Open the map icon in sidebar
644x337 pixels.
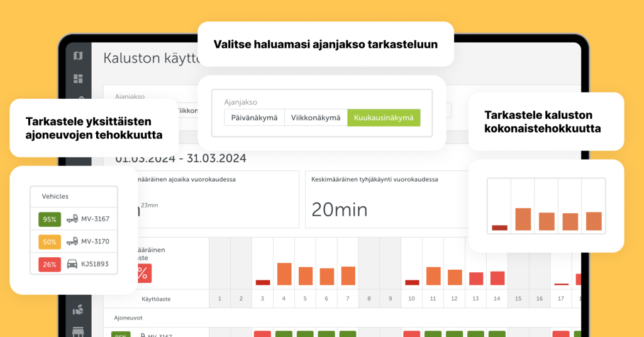tap(78, 55)
